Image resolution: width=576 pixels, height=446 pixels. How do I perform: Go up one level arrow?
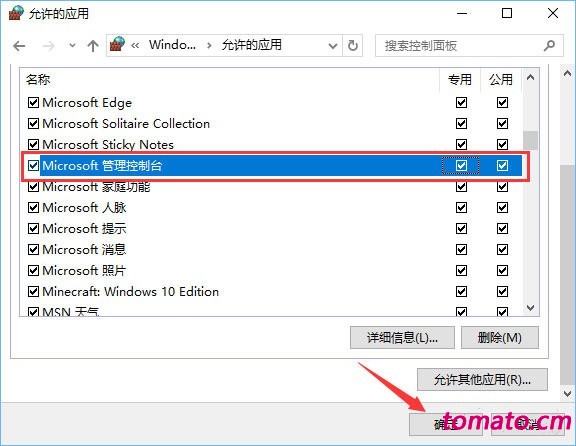point(93,46)
